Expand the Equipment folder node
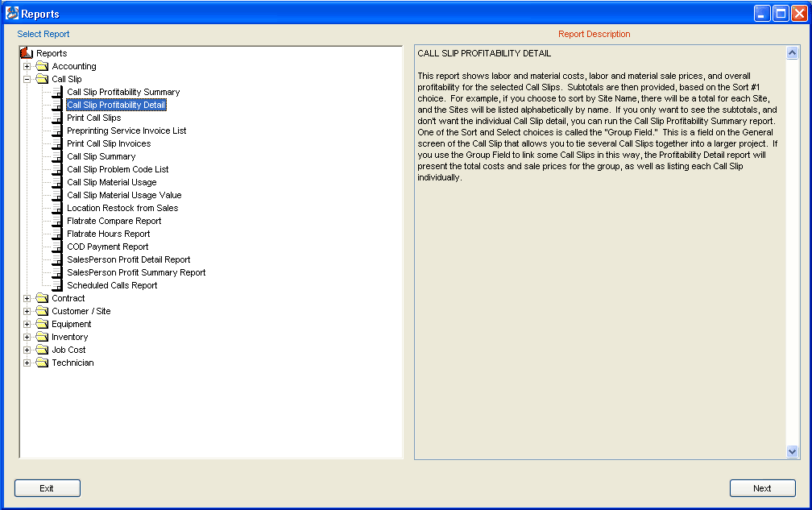 coord(27,324)
